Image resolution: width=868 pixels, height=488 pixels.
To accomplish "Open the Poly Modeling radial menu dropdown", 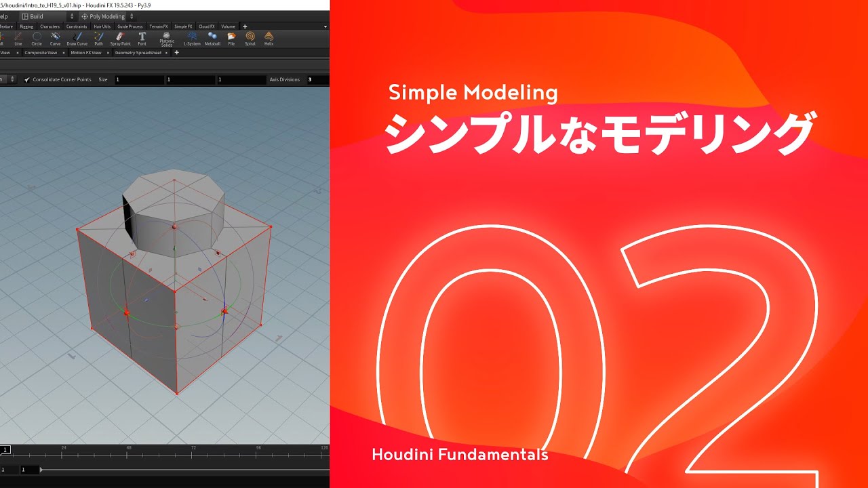I will click(108, 16).
